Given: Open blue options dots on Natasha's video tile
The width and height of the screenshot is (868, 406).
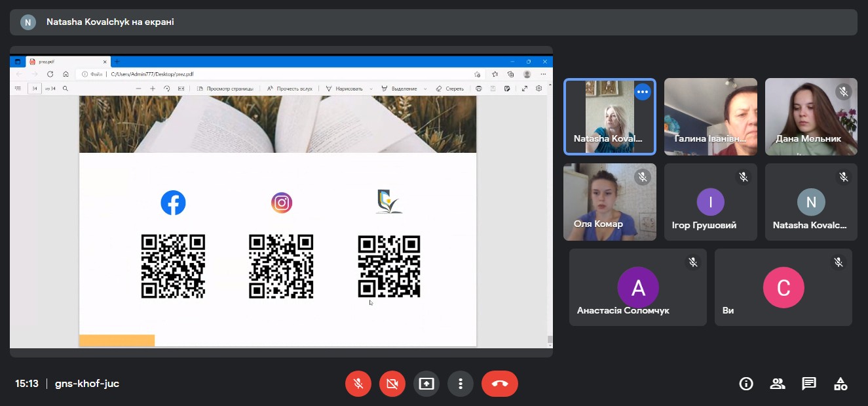Looking at the screenshot, I should [643, 92].
